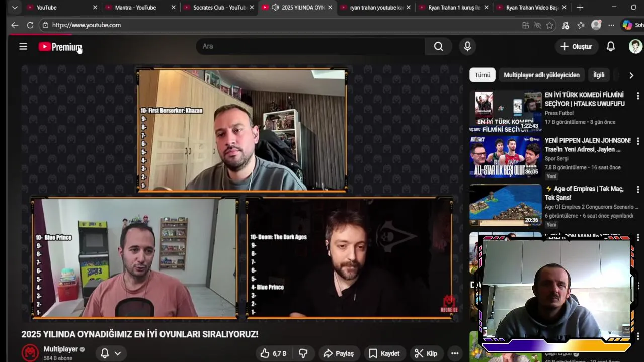Open the Multiplayer channel name link
Viewport: 644px width, 362px height.
coord(61,349)
